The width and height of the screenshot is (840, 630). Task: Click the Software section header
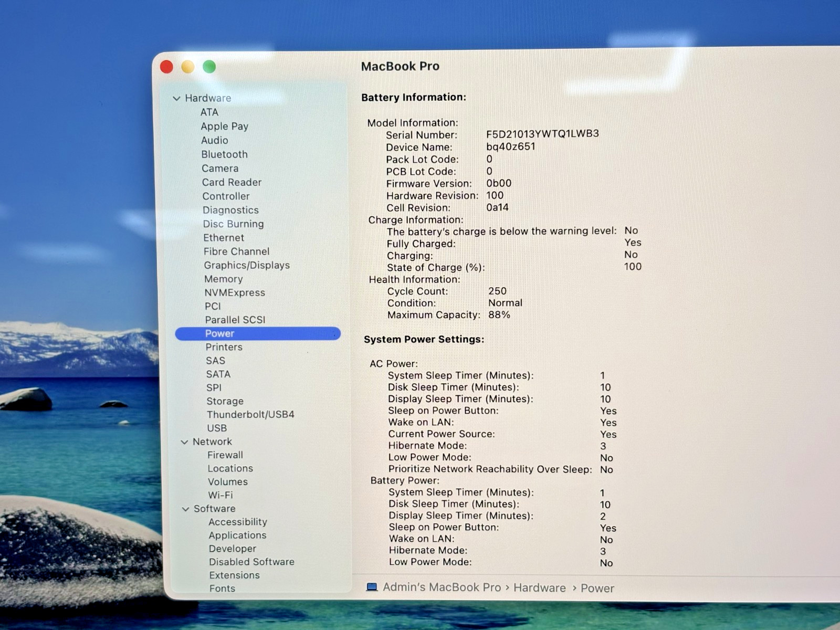point(215,508)
